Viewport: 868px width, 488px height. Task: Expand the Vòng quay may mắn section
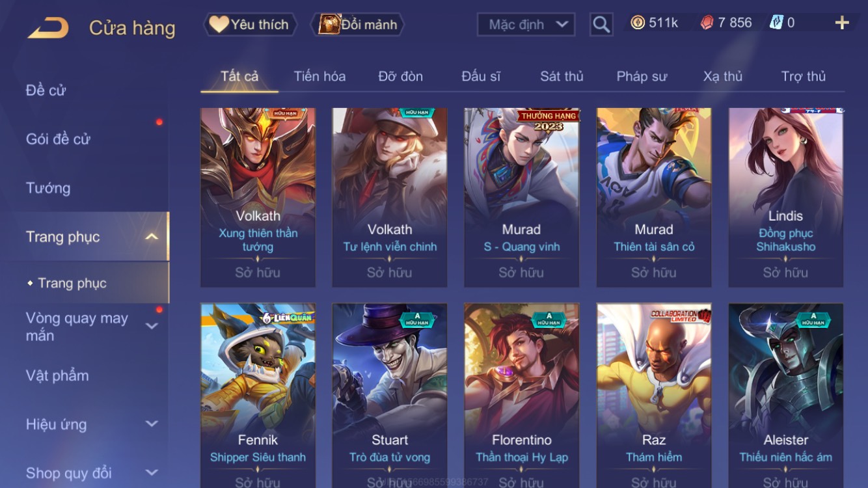click(x=152, y=326)
